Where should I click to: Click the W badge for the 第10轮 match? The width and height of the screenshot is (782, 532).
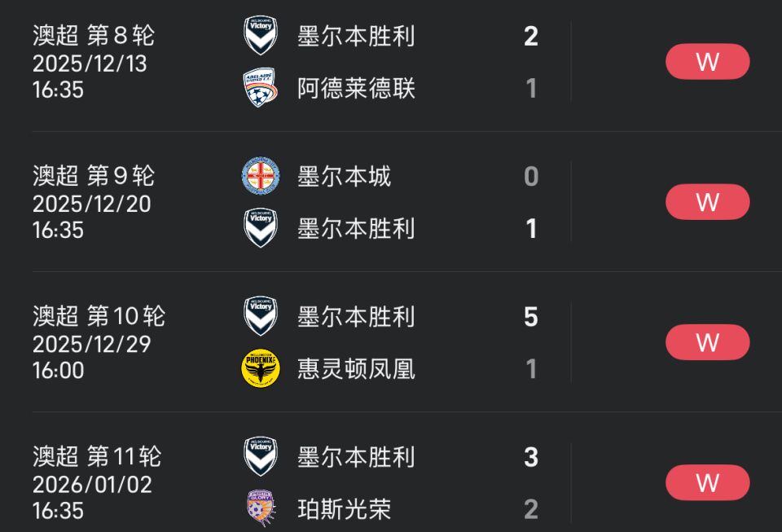pos(707,342)
